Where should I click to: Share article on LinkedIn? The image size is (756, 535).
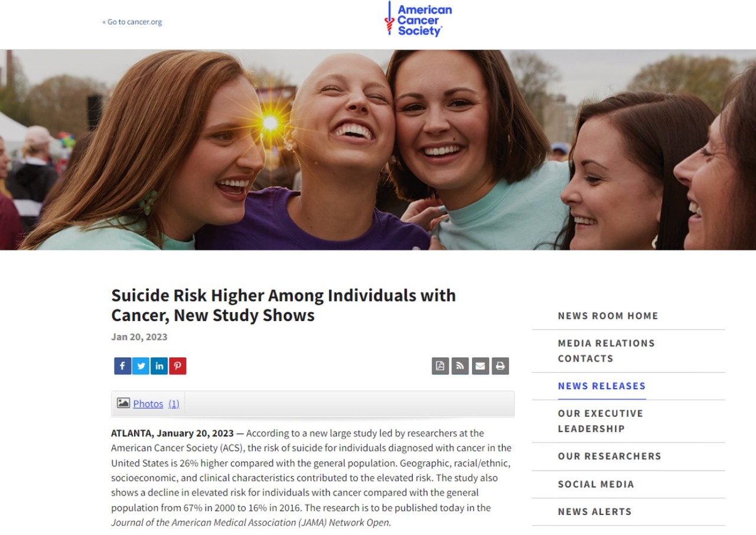pyautogui.click(x=159, y=366)
